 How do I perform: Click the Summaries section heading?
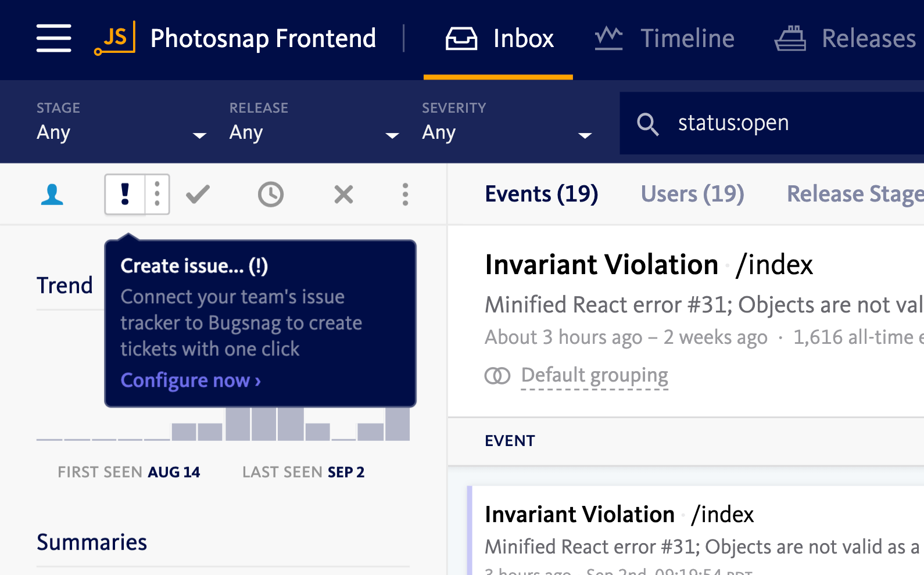pyautogui.click(x=92, y=542)
